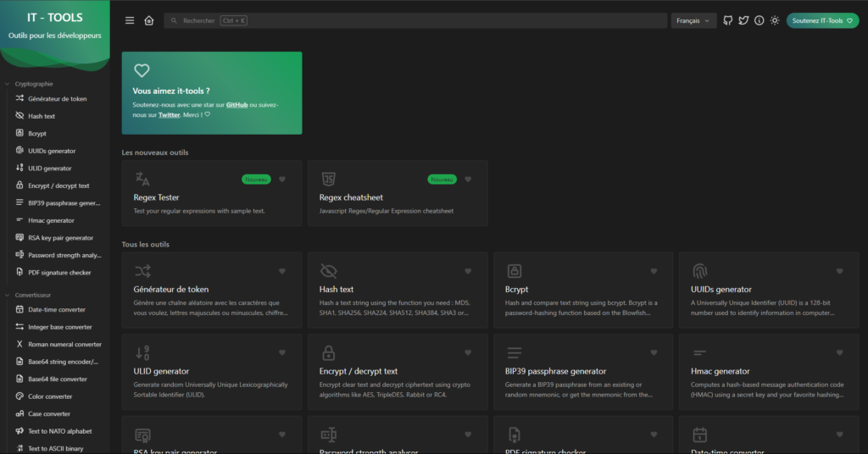Click the Hmac generator sidebar icon
The image size is (868, 454).
(19, 220)
